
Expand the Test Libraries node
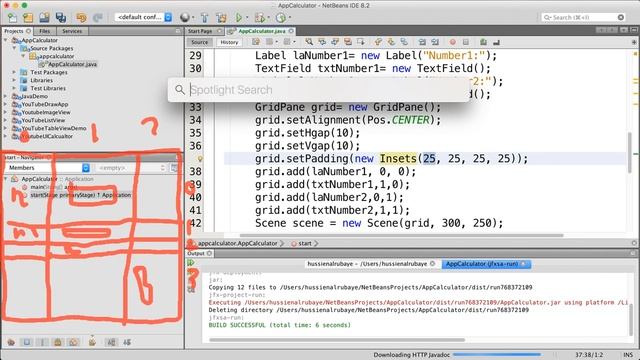[14, 88]
